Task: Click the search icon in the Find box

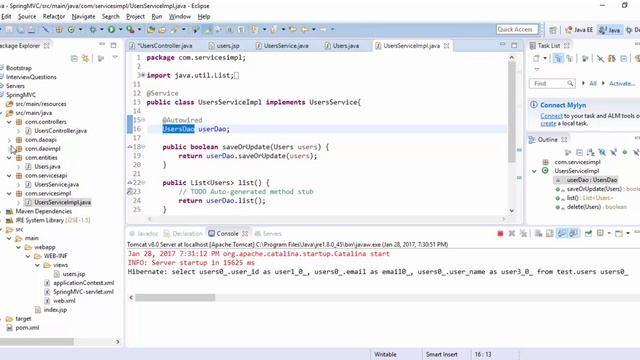Action: coord(570,83)
